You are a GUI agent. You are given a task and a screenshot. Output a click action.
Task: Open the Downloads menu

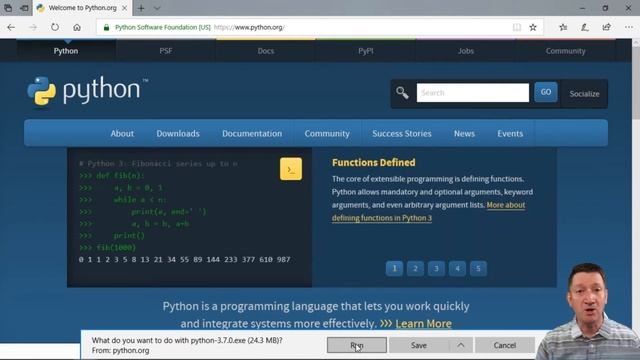[x=178, y=133]
